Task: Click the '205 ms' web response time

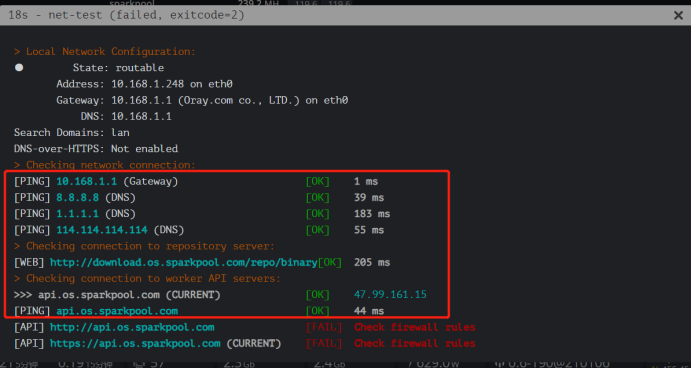Action: pyautogui.click(x=372, y=263)
